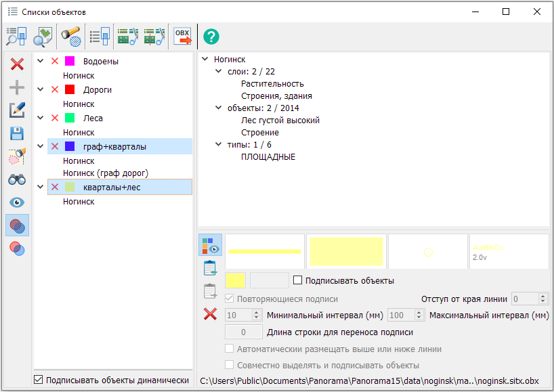Select 'Лес густой высокий' in the tree
The width and height of the screenshot is (554, 392).
[280, 121]
